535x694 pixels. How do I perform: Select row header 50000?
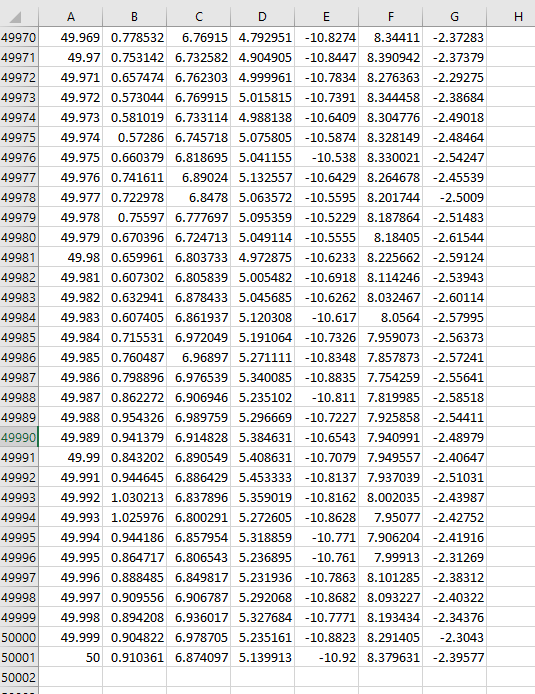tap(19, 638)
